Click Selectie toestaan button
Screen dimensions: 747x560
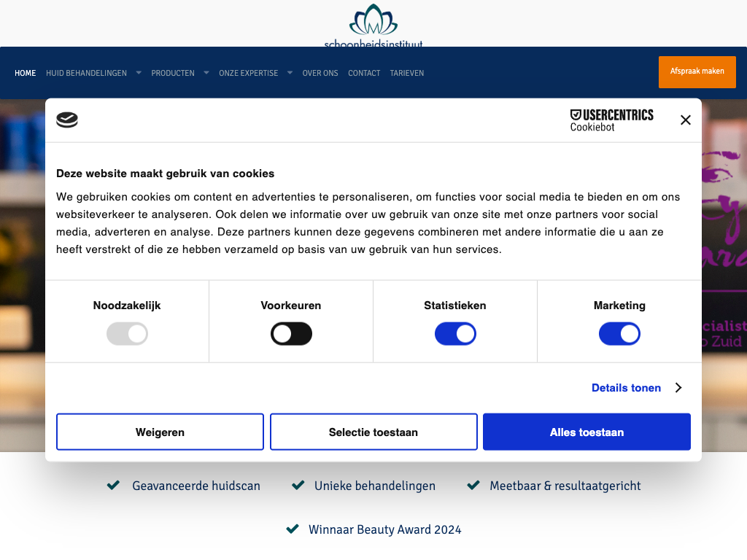tap(373, 432)
